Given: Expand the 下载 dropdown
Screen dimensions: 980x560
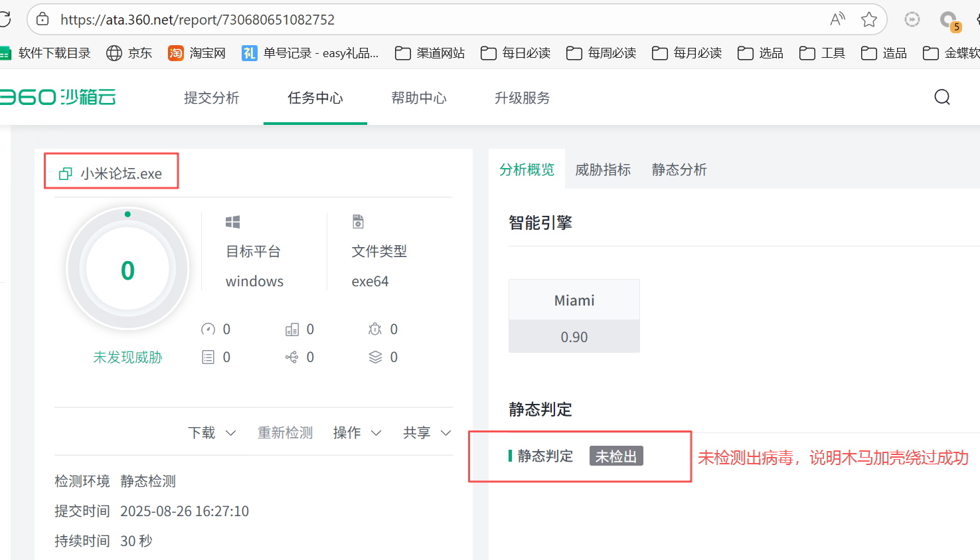Looking at the screenshot, I should (x=212, y=433).
